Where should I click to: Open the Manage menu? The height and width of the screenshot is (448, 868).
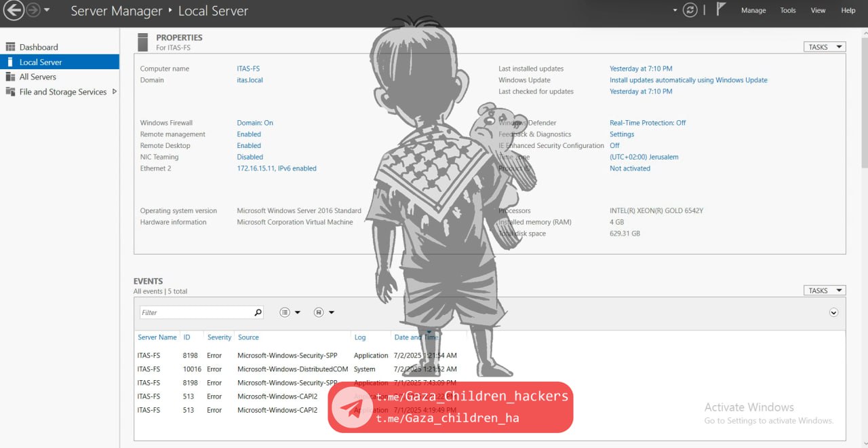(x=753, y=10)
